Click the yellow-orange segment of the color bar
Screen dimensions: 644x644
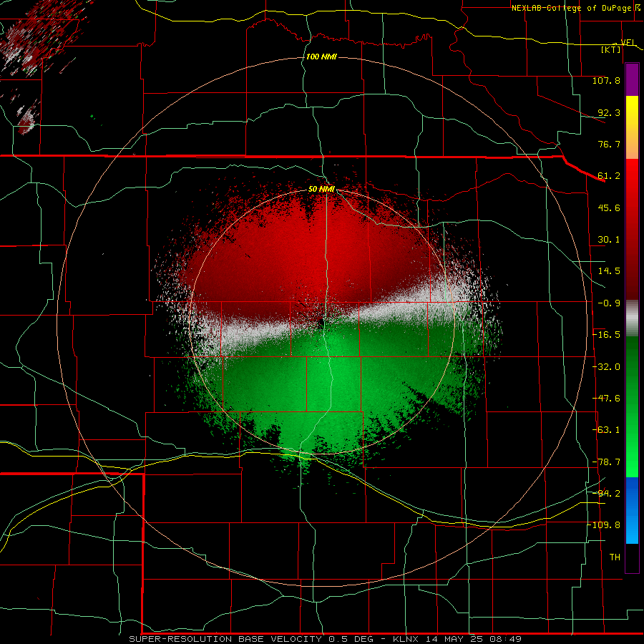(x=632, y=127)
